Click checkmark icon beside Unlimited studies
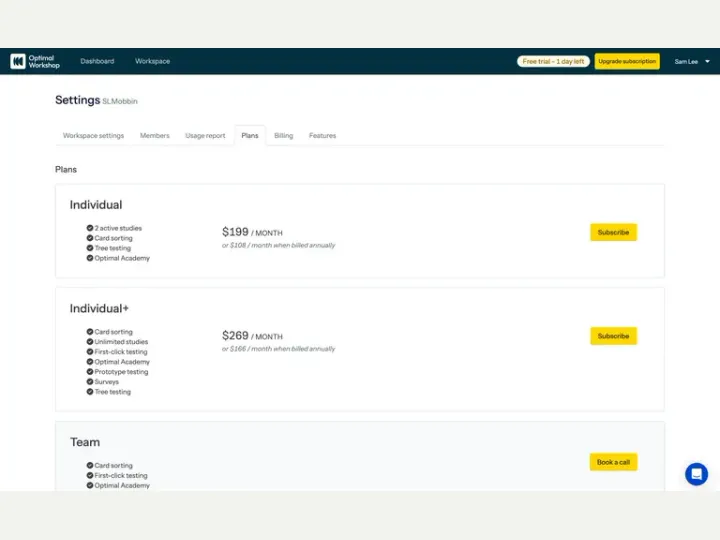The height and width of the screenshot is (540, 720). pyautogui.click(x=90, y=342)
